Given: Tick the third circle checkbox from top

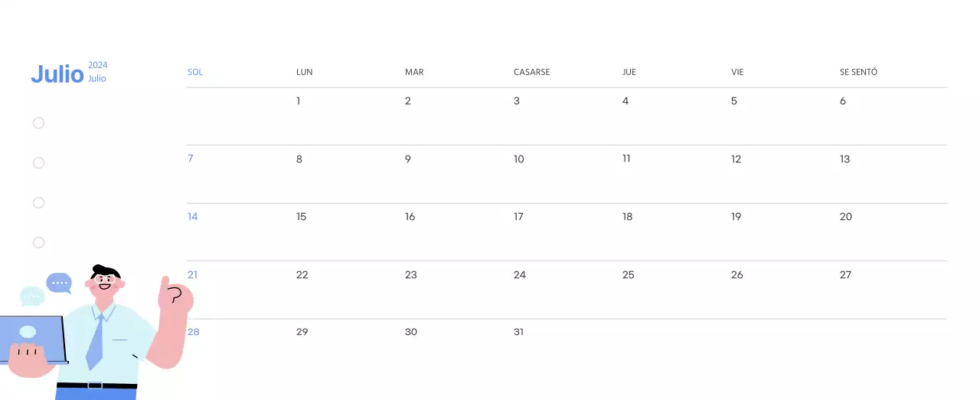Looking at the screenshot, I should [x=39, y=203].
